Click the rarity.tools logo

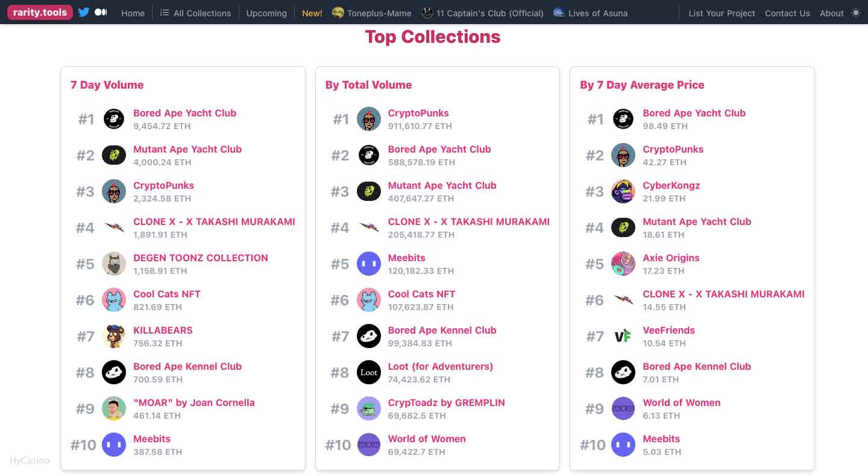click(x=40, y=12)
